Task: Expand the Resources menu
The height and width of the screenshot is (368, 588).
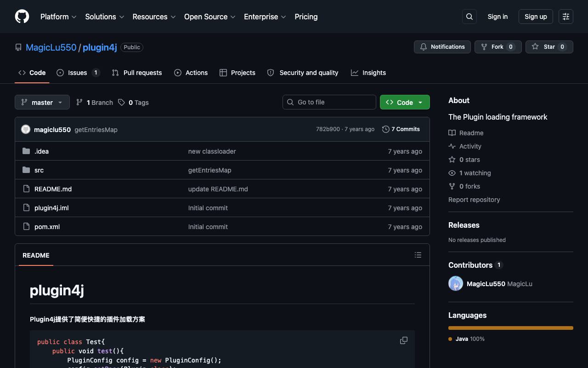Action: 154,17
